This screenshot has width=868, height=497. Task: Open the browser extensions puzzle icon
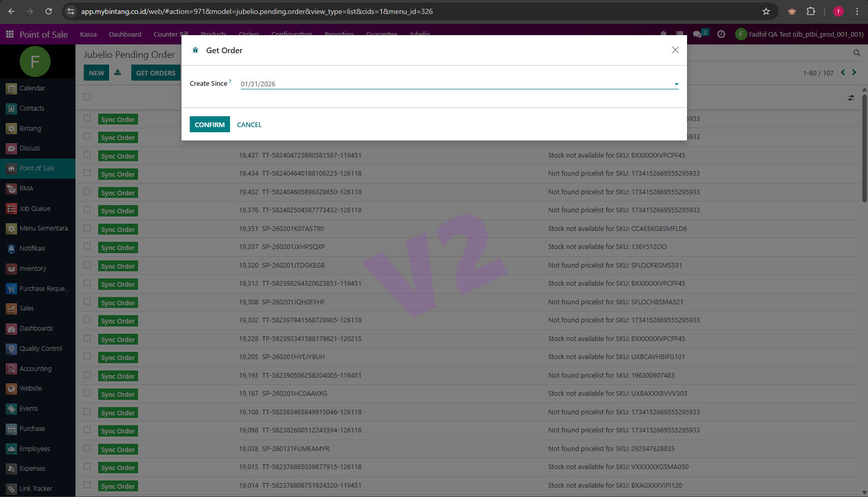811,11
